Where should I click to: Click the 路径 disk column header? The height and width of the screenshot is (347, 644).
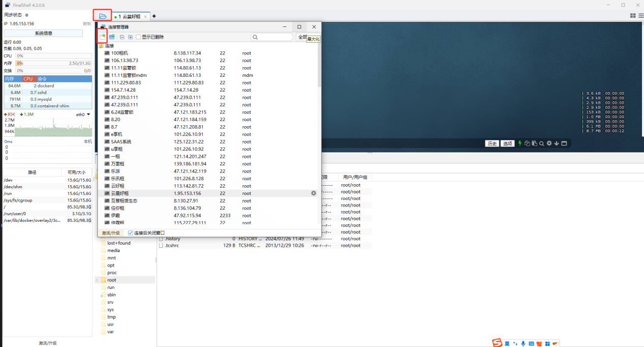(x=32, y=172)
